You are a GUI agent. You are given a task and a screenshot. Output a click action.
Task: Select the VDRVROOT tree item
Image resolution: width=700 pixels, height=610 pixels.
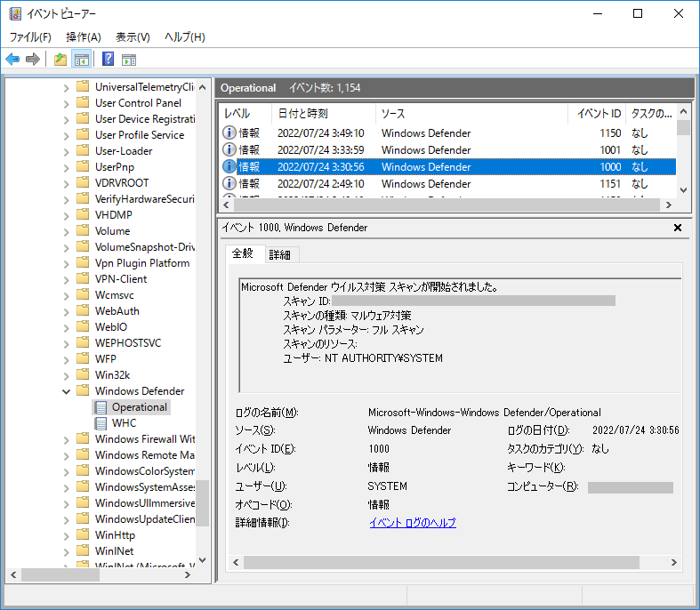point(122,182)
